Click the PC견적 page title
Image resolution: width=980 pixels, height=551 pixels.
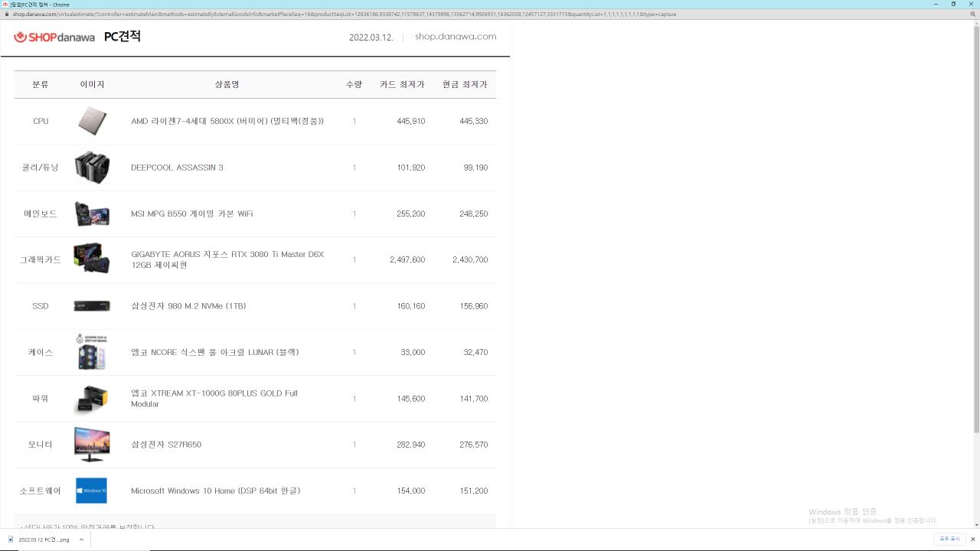pos(122,37)
